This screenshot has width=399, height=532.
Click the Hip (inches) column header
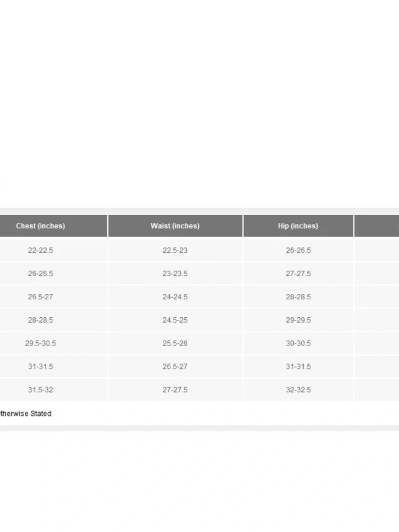(298, 226)
